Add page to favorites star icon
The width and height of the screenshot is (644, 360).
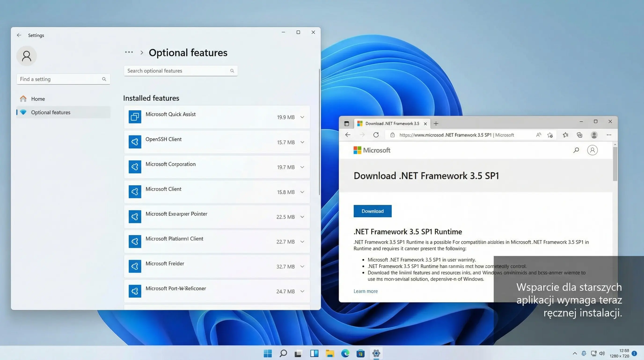tap(550, 135)
